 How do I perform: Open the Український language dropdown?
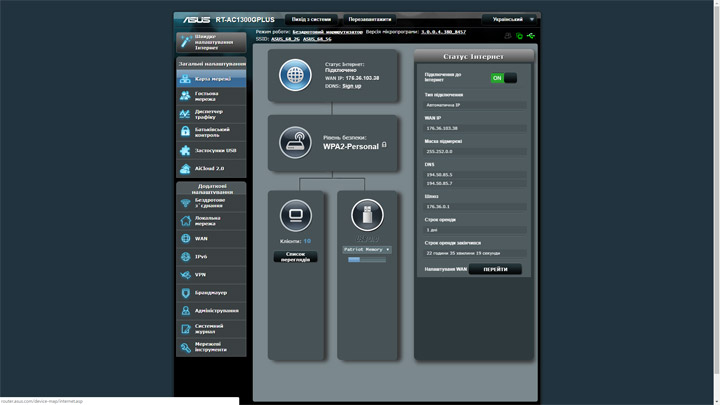[510, 20]
